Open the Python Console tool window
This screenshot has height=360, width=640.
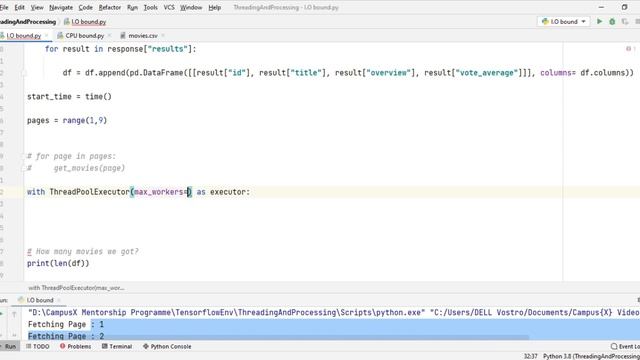click(x=167, y=346)
